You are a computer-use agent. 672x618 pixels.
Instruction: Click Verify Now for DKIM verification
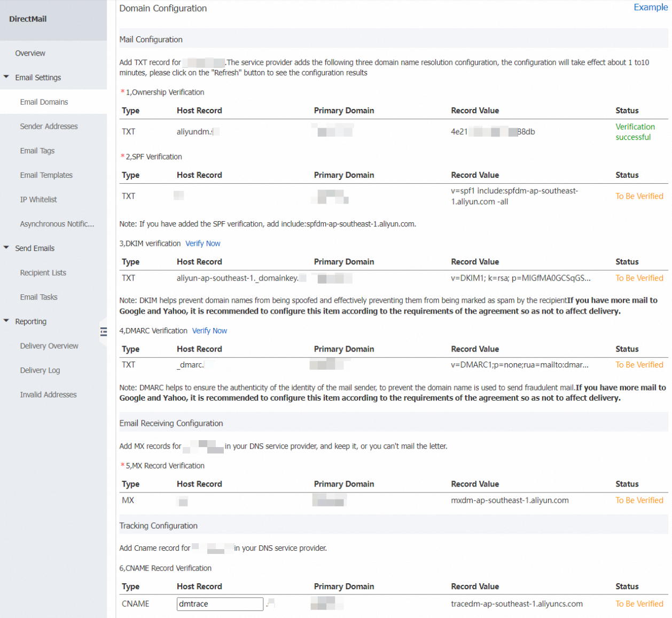pos(202,244)
